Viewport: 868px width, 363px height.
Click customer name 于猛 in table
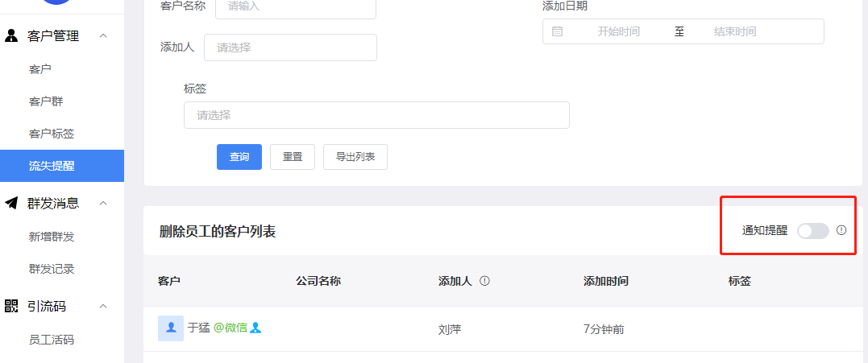pos(199,328)
